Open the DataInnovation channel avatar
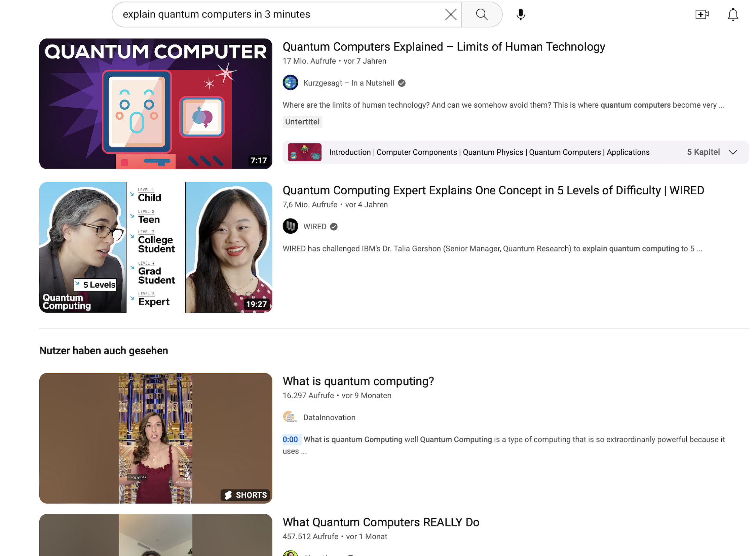Image resolution: width=756 pixels, height=556 pixels. 290,418
